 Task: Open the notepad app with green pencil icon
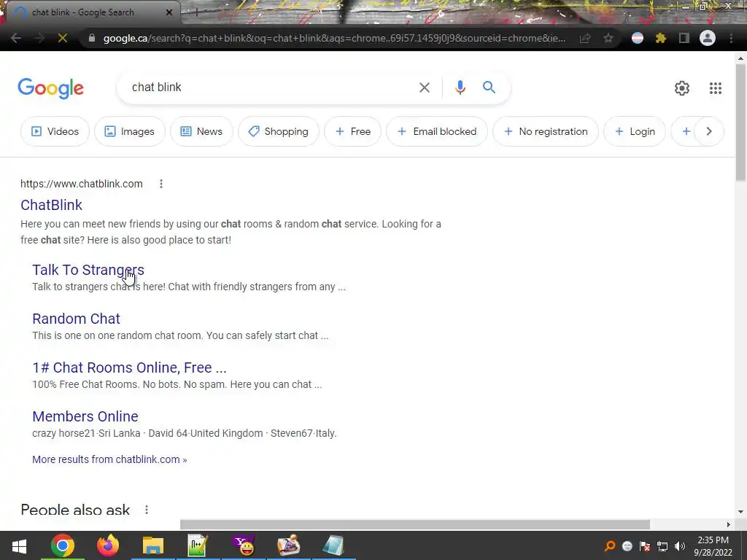coord(197,545)
